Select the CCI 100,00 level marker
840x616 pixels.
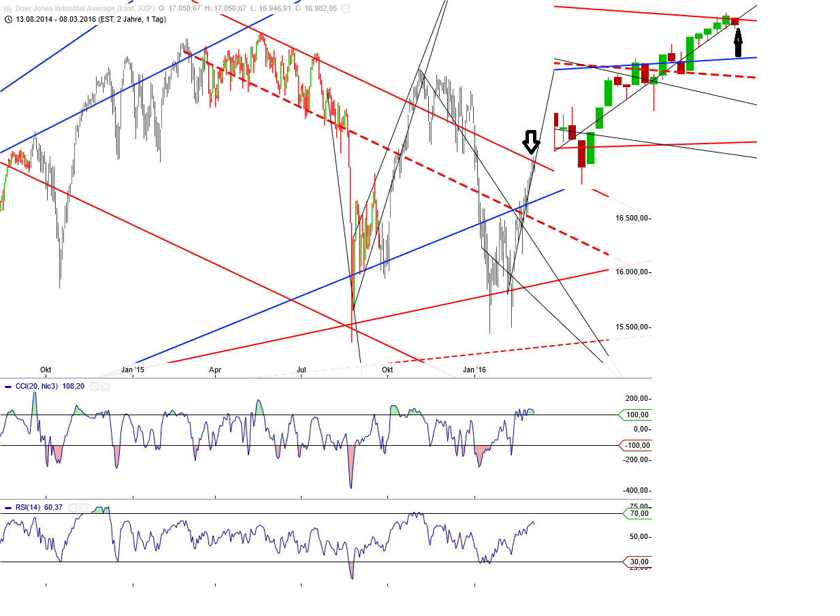click(x=636, y=415)
